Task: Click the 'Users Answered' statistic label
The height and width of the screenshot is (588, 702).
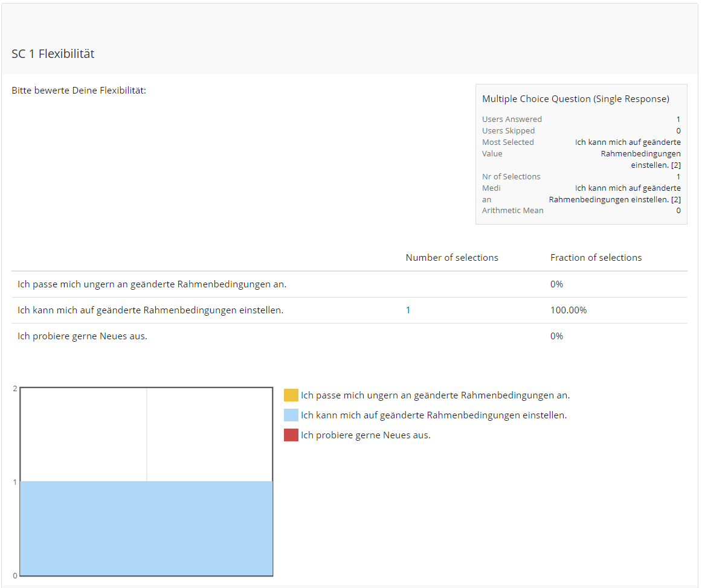Action: tap(512, 120)
